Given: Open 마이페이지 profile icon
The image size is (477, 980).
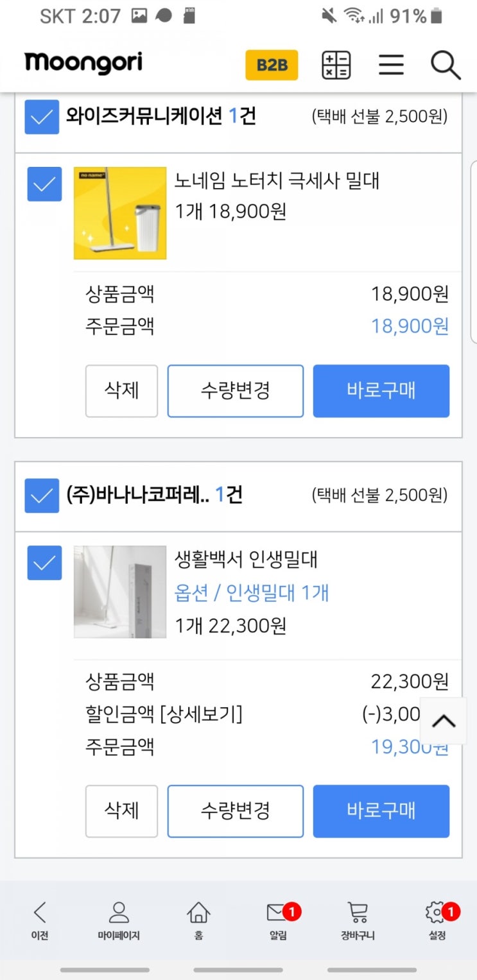Looking at the screenshot, I should pos(119,920).
